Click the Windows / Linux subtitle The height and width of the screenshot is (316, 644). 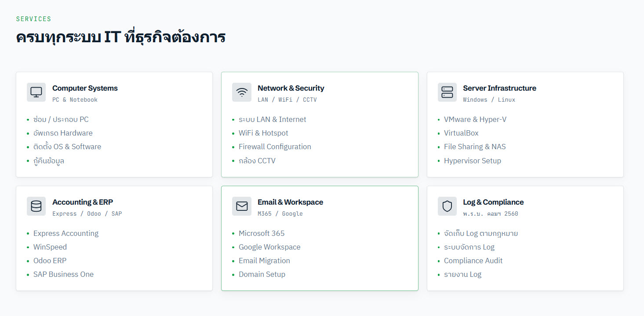pos(489,100)
